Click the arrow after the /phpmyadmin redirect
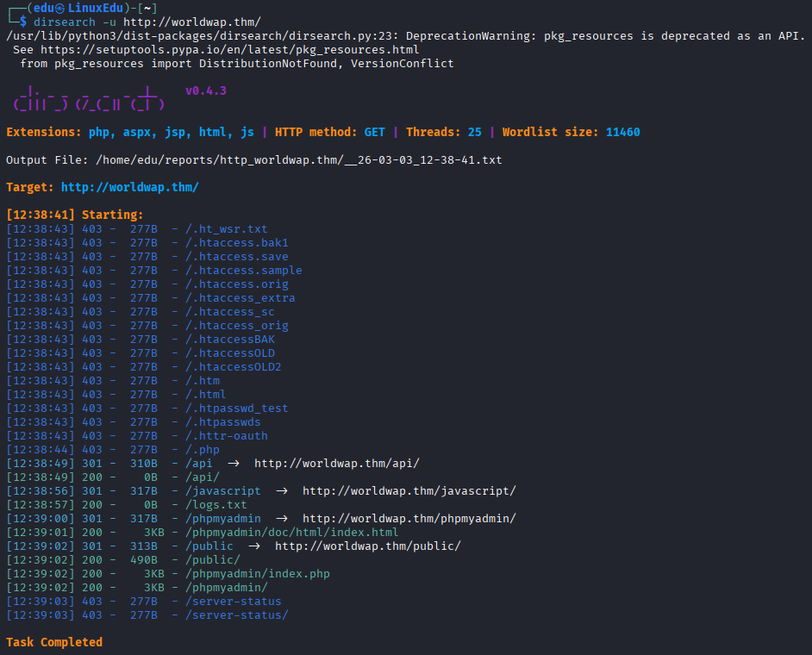Screen dimensions: 812x655 tap(282, 518)
